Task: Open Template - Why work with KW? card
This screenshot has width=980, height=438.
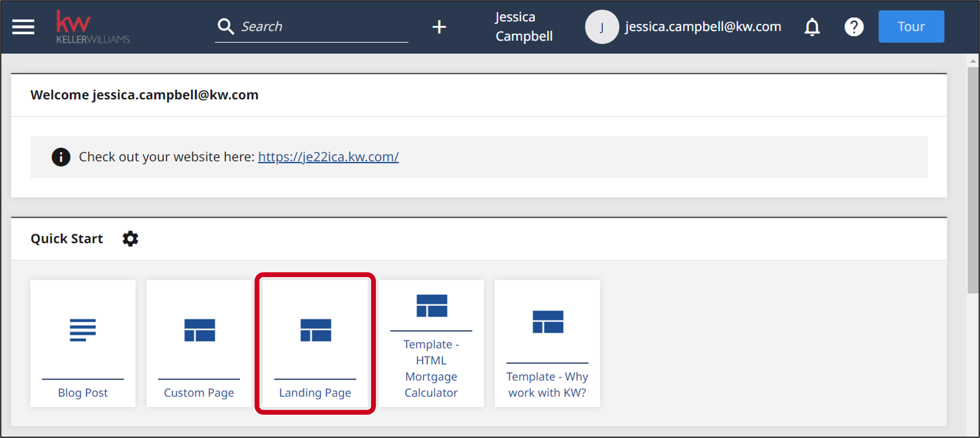Action: 547,343
